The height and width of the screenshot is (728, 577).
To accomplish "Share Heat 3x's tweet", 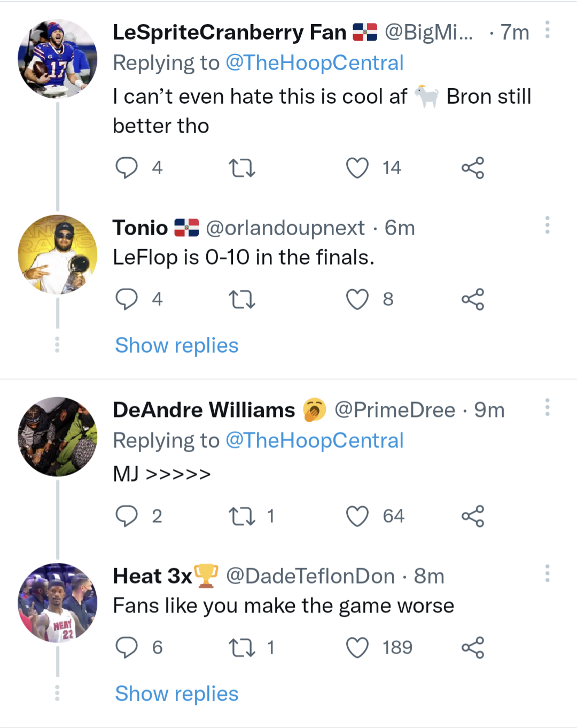I will coord(473,648).
